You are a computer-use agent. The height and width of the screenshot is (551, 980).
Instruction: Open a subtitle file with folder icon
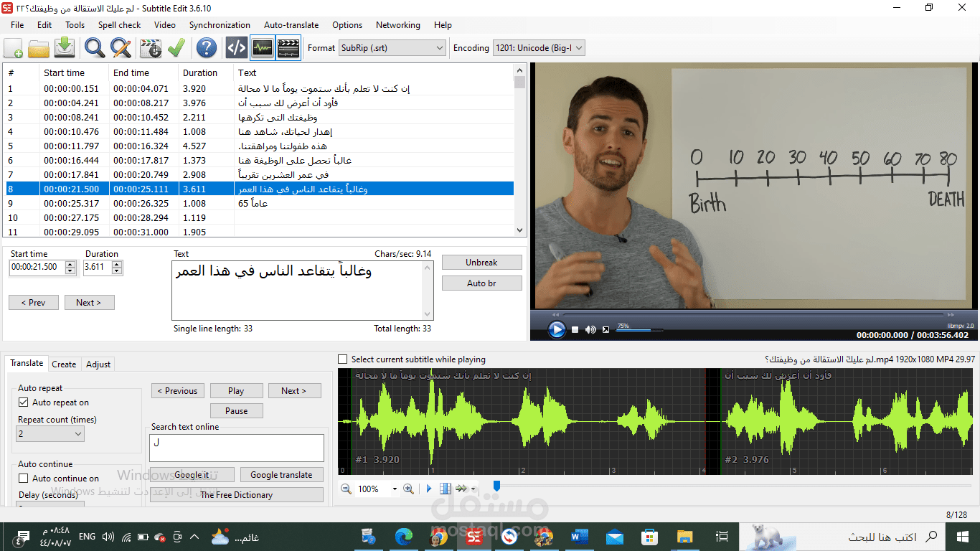(39, 48)
